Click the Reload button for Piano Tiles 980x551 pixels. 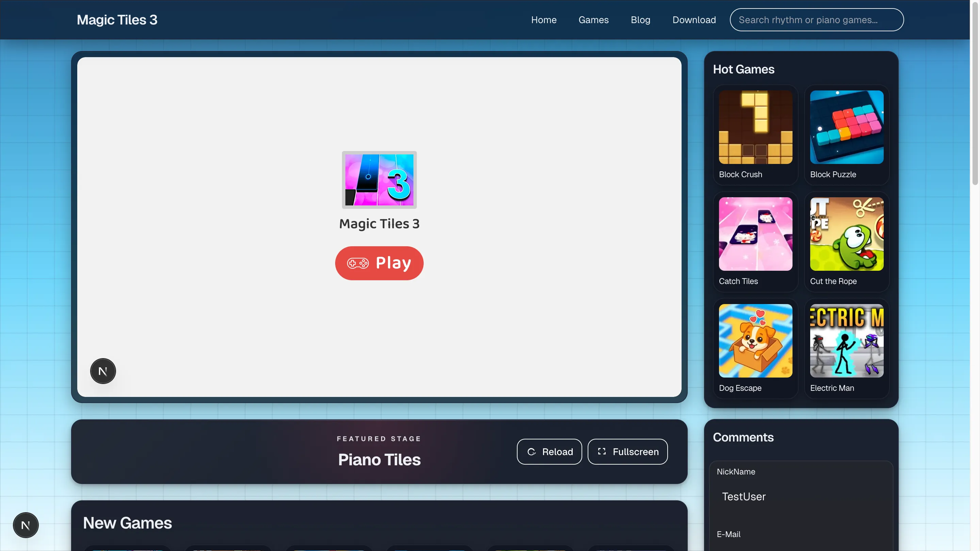pos(549,452)
